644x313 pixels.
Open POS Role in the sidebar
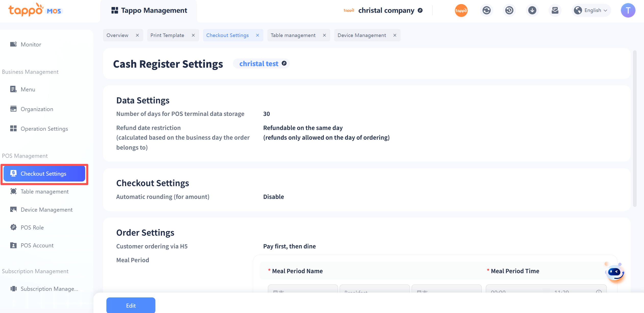[32, 227]
